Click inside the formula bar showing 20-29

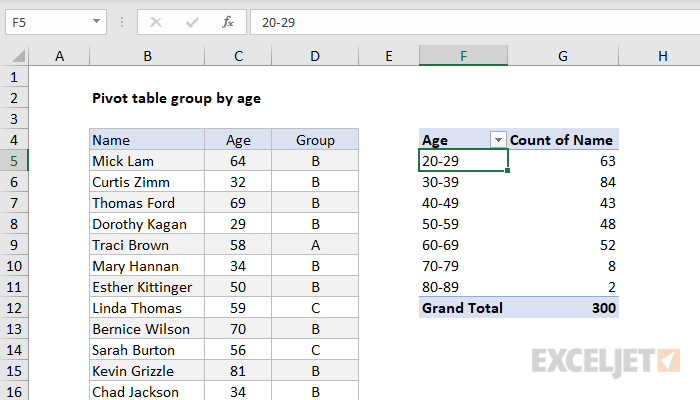[475, 22]
